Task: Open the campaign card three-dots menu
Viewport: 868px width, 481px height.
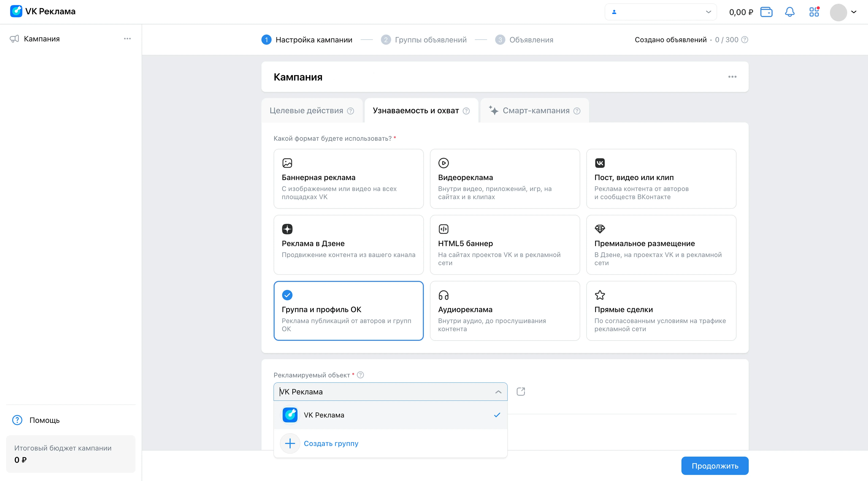Action: [732, 77]
